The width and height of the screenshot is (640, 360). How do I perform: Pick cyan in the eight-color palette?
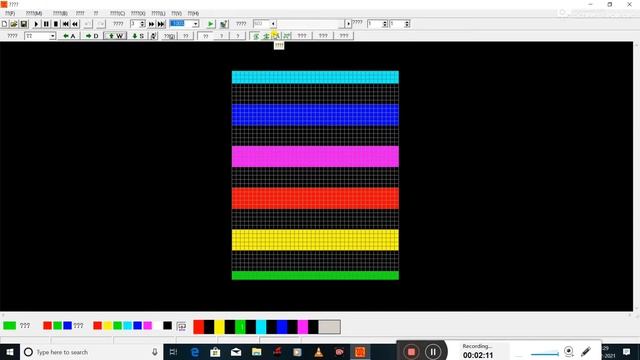[127, 325]
